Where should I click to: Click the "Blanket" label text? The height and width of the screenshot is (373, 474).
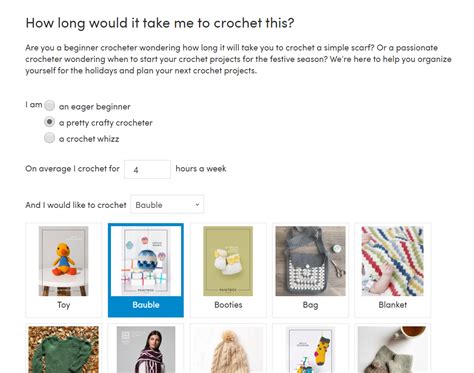pyautogui.click(x=393, y=305)
